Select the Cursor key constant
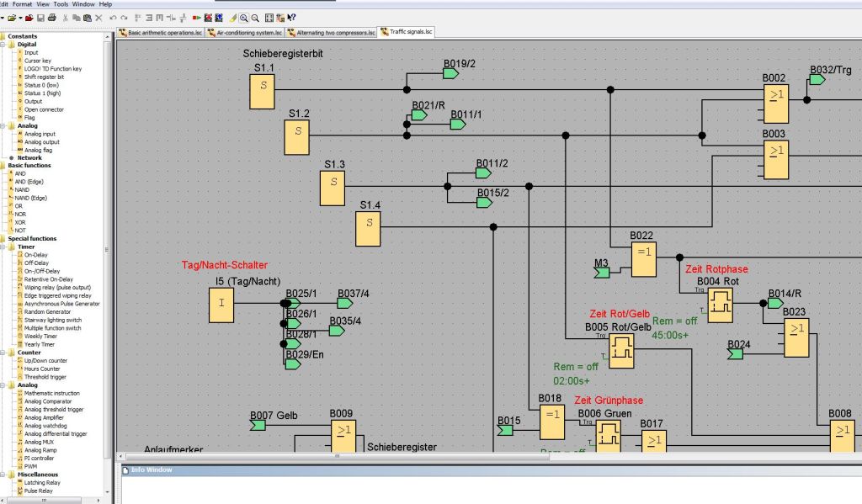This screenshot has height=504, width=862. [x=37, y=61]
